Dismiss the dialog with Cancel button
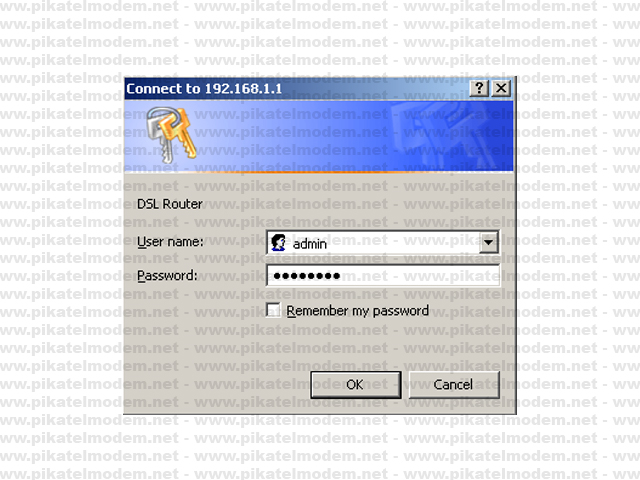640x480 pixels. (454, 384)
